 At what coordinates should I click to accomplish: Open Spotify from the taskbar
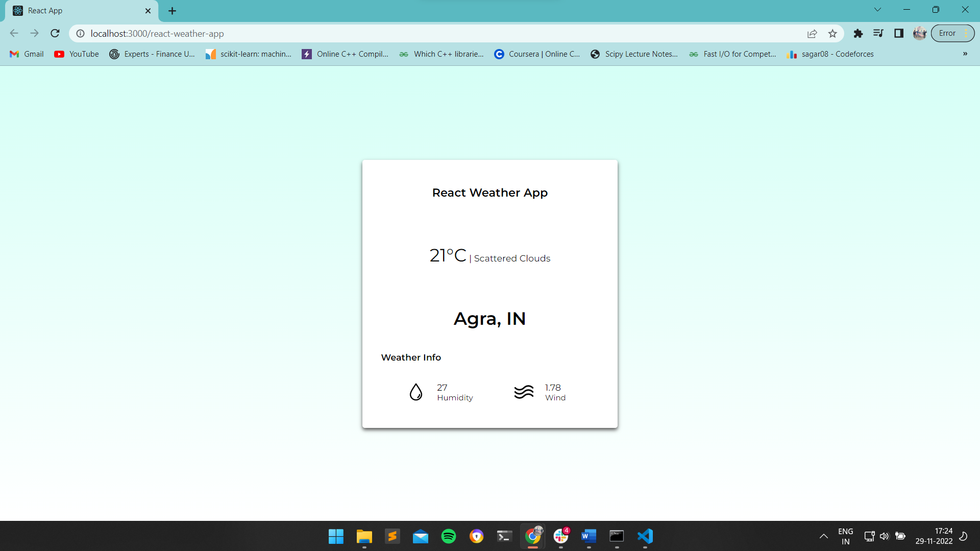[449, 536]
